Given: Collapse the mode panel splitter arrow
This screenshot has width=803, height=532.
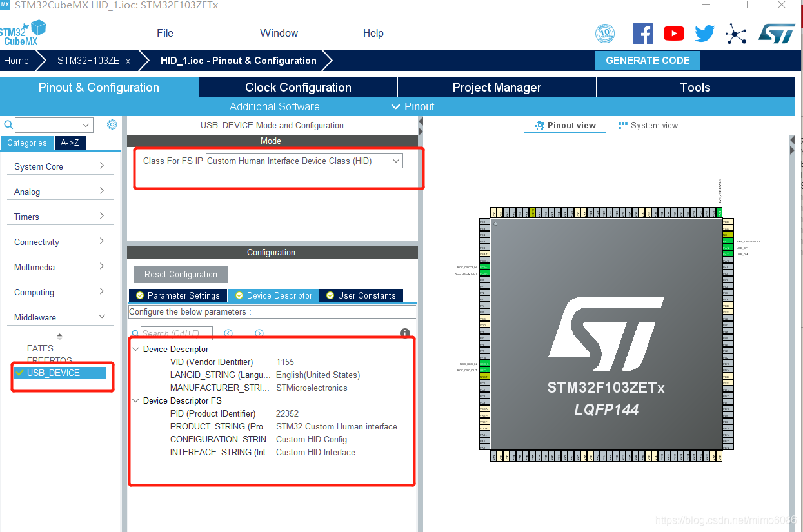Looking at the screenshot, I should point(421,121).
